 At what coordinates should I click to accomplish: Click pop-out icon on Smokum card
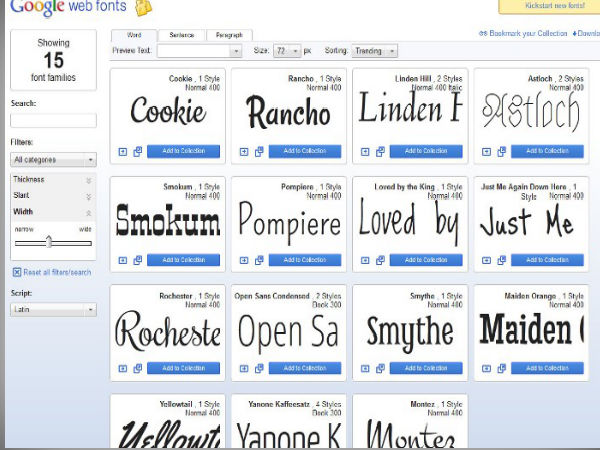(137, 260)
